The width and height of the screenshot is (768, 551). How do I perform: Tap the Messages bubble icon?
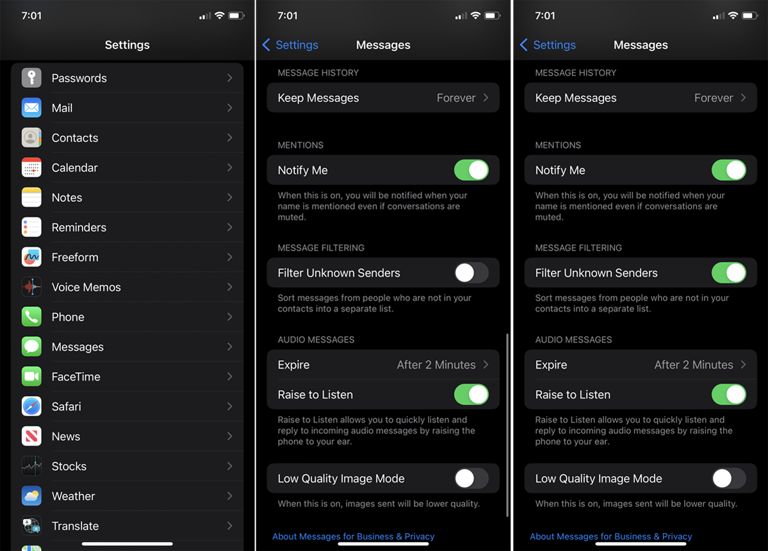31,347
